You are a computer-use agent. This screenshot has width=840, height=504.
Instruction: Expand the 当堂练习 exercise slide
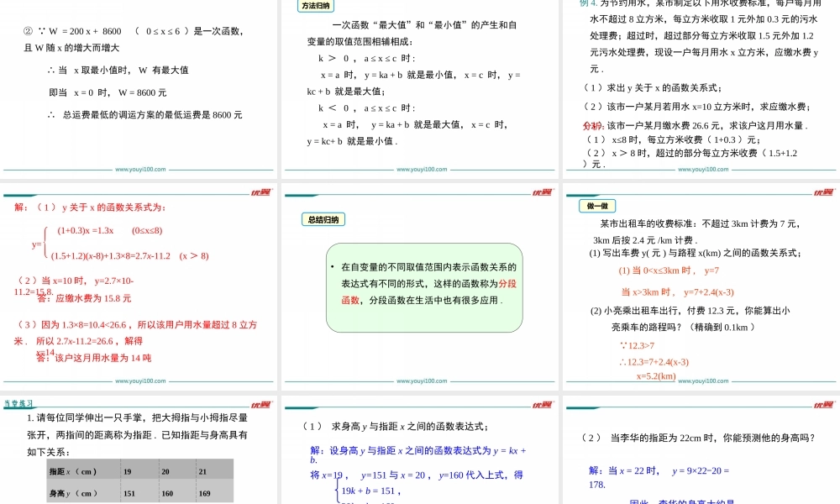(139, 454)
